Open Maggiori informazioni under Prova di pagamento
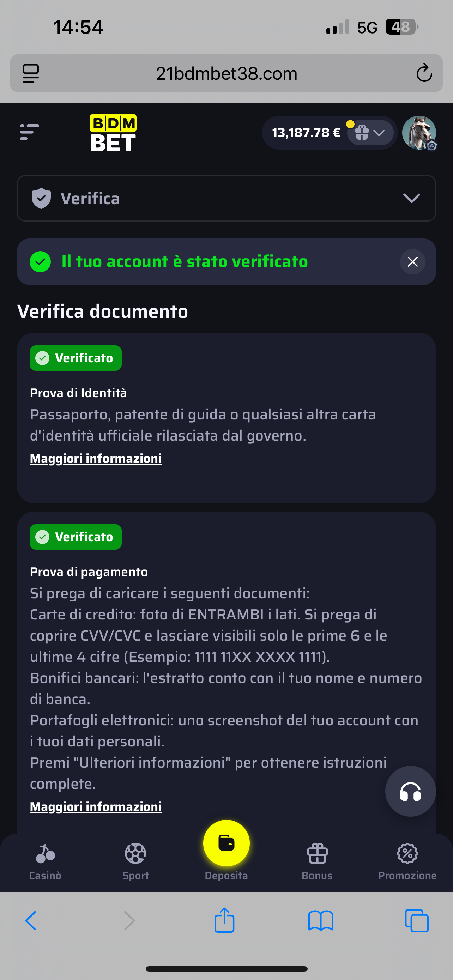453x980 pixels. 96,806
